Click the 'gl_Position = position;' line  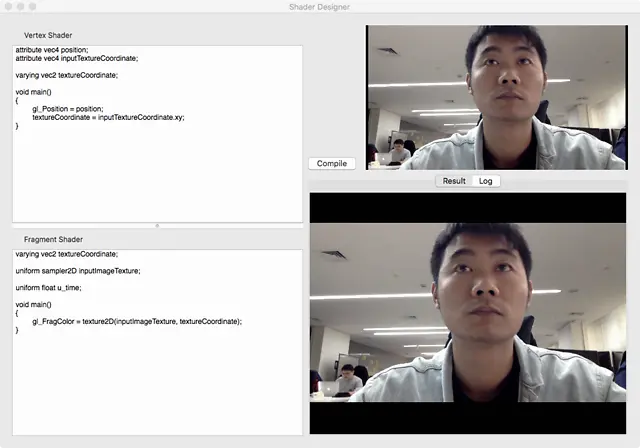tap(68, 108)
